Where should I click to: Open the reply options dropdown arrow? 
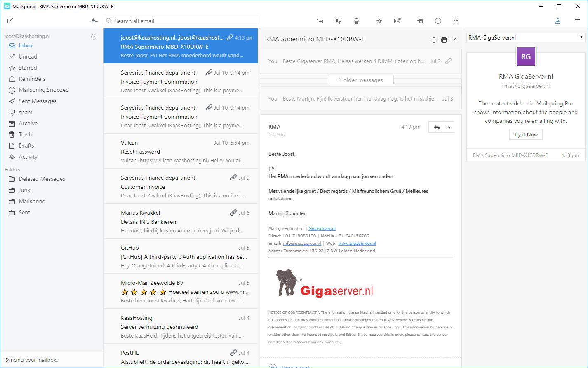point(449,127)
